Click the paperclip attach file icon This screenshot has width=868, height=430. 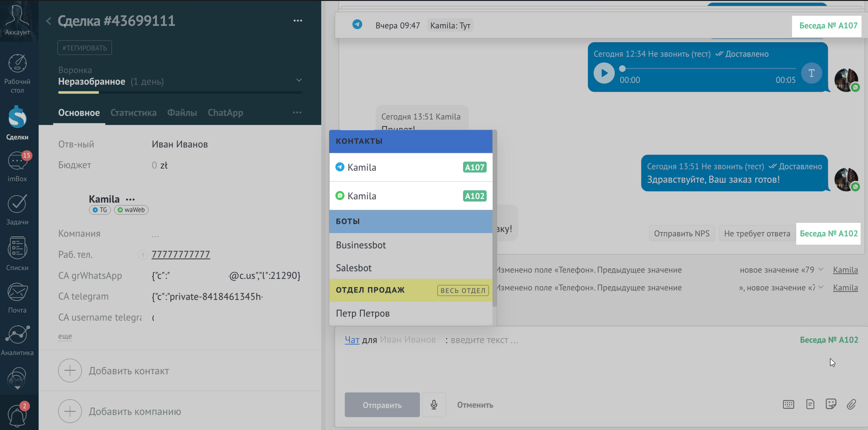tap(851, 405)
